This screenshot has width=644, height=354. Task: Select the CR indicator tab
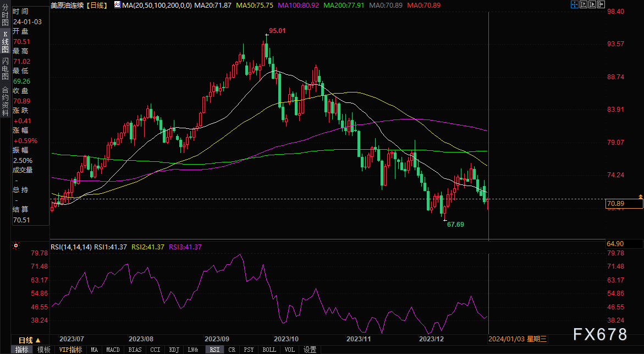(232, 350)
